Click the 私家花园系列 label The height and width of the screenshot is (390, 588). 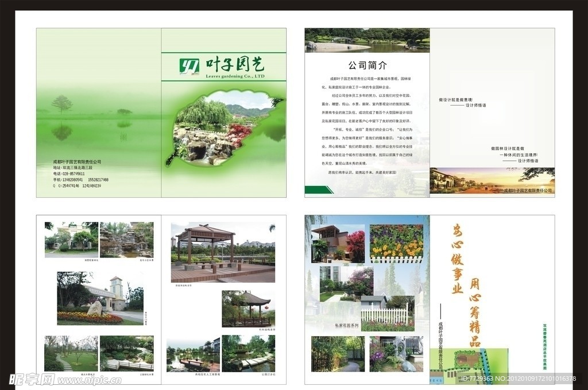click(x=346, y=325)
